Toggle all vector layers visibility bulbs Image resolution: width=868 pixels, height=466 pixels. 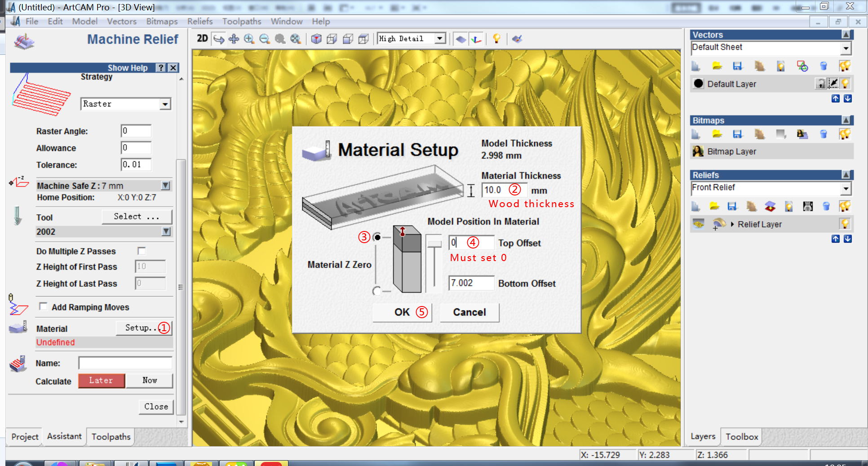tap(845, 66)
